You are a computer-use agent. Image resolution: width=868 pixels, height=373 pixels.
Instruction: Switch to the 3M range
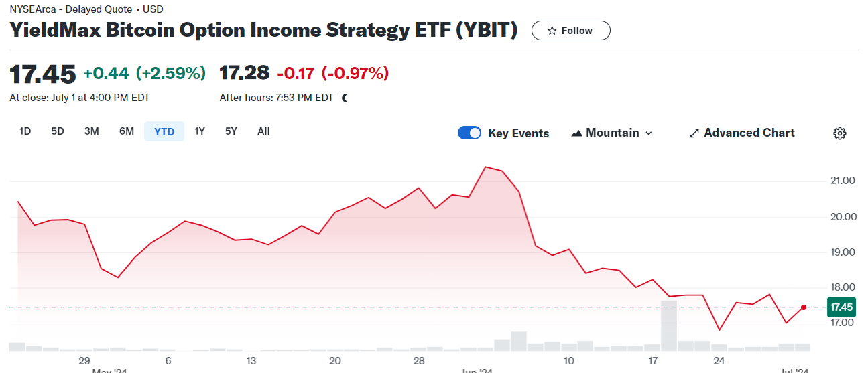[x=92, y=131]
